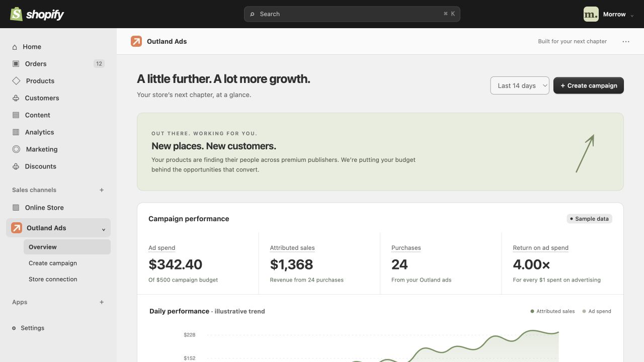Click the Built for your next chapter text
644x362 pixels.
click(573, 41)
